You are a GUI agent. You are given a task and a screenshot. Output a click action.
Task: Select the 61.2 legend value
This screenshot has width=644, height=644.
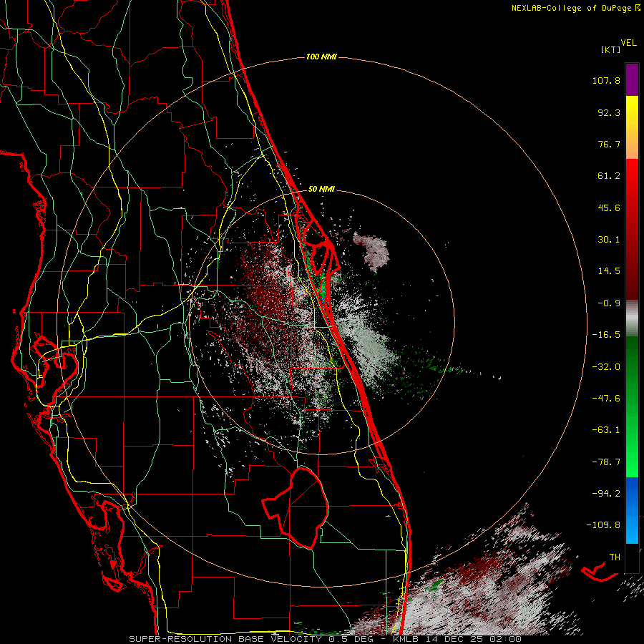[609, 176]
